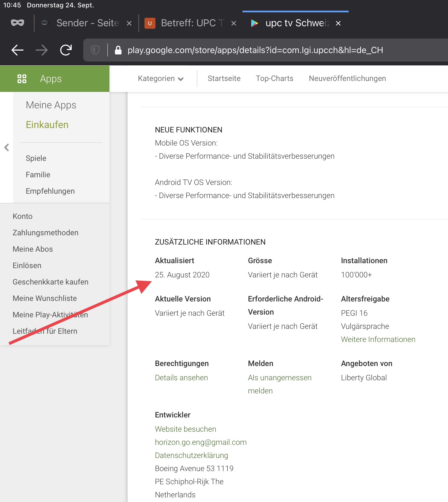Click the '25. August 2020' date text
This screenshot has width=448, height=502.
pyautogui.click(x=182, y=275)
